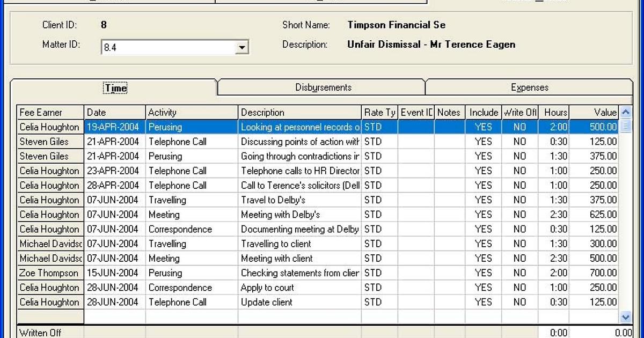The image size is (644, 338).
Task: Toggle Include YES for Update client row
Action: [x=483, y=302]
